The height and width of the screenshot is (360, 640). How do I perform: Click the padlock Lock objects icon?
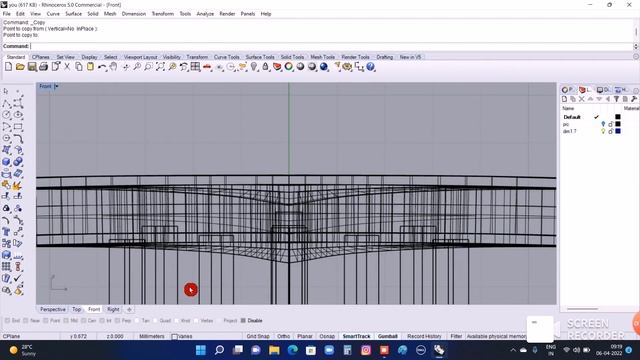(x=265, y=67)
